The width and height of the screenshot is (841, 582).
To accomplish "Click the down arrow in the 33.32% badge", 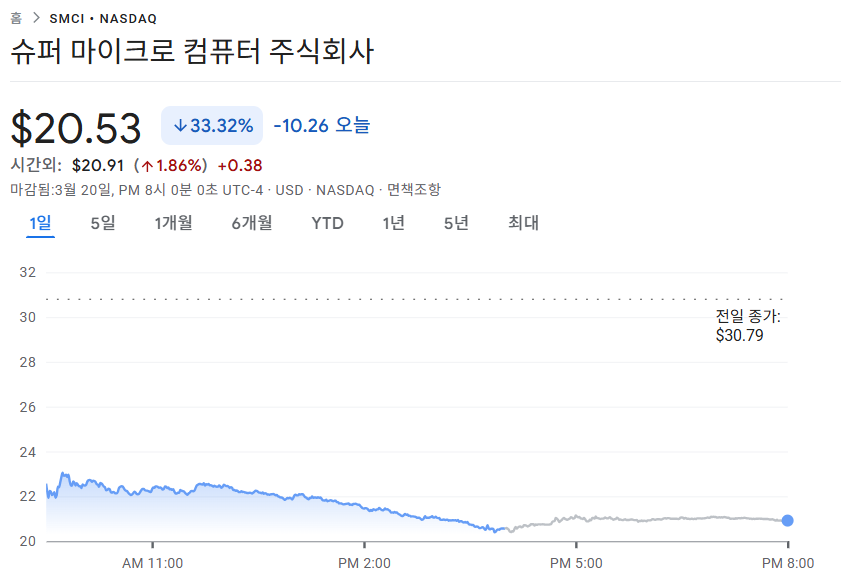I will click(x=180, y=126).
